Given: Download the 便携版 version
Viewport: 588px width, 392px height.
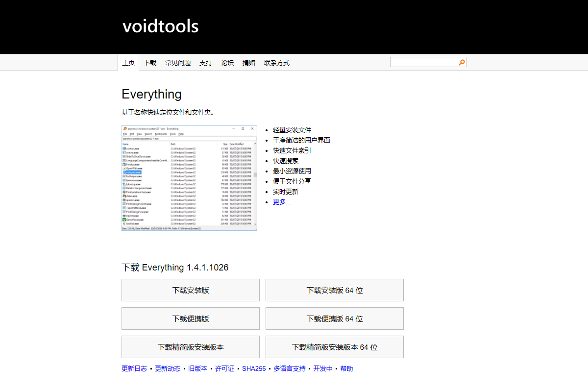Looking at the screenshot, I should point(190,318).
